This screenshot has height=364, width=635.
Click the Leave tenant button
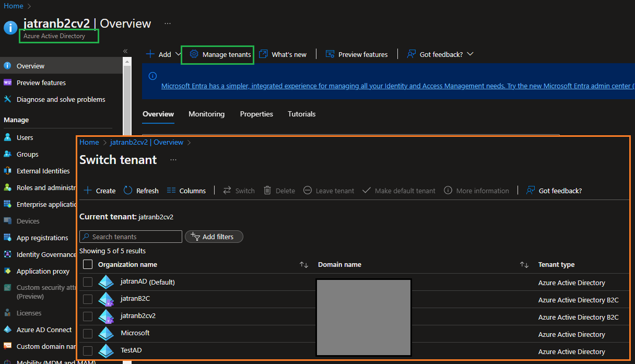328,191
